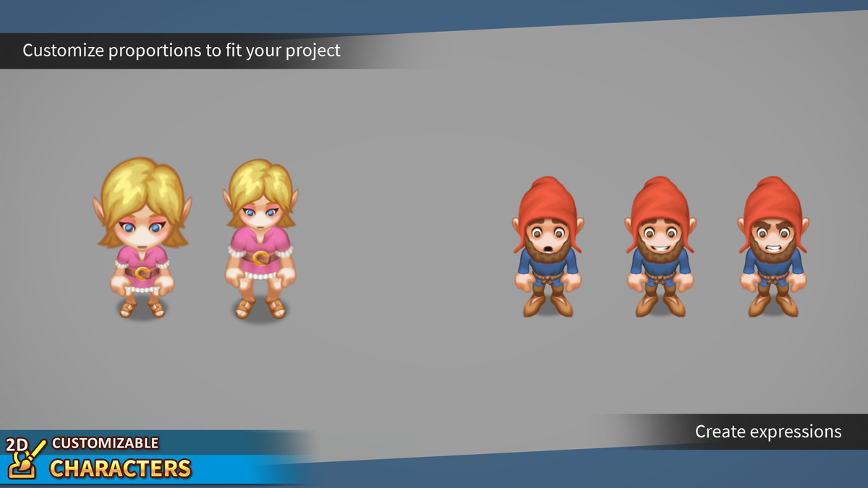Click the "CHARACTERS" title word
This screenshot has width=868, height=488.
click(121, 468)
